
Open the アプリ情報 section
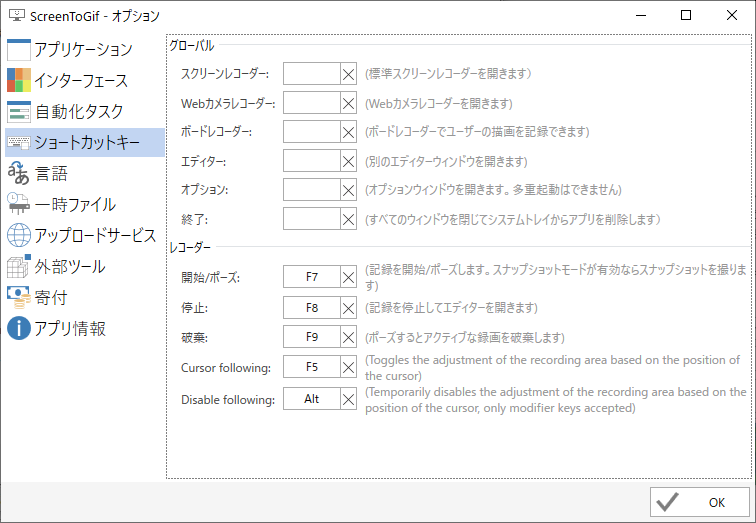pyautogui.click(x=85, y=328)
